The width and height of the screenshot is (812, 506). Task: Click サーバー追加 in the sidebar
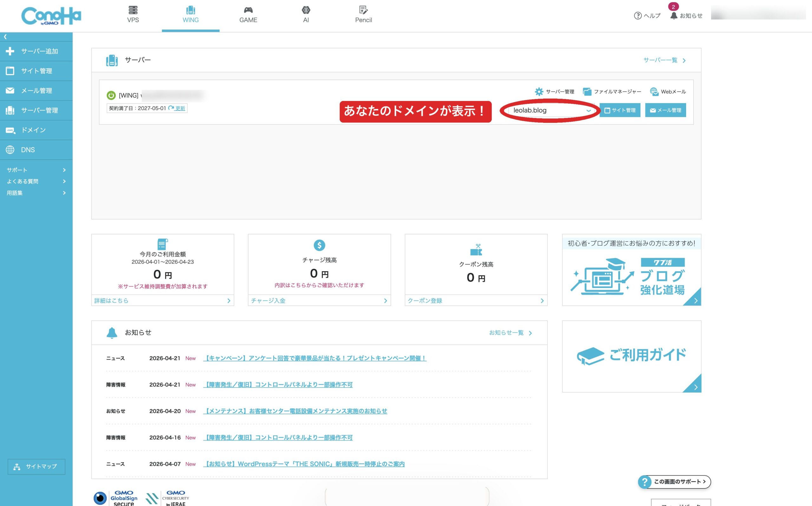tap(36, 51)
